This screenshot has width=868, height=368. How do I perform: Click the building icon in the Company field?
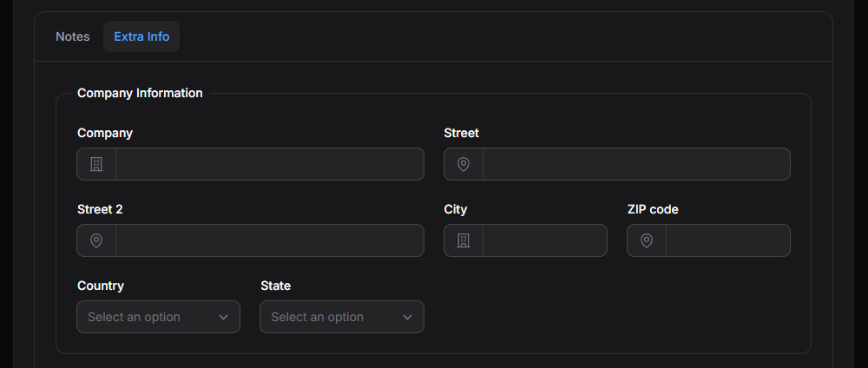coord(96,164)
